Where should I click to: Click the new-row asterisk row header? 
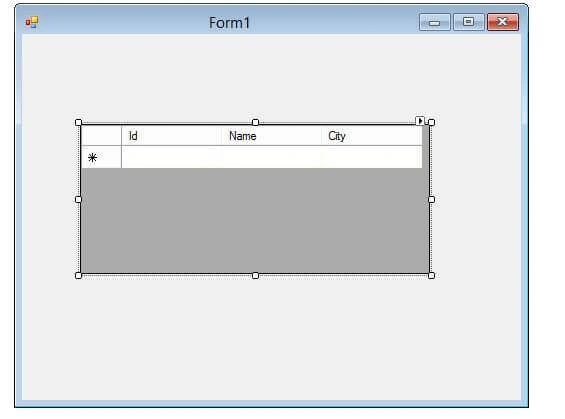[102, 157]
